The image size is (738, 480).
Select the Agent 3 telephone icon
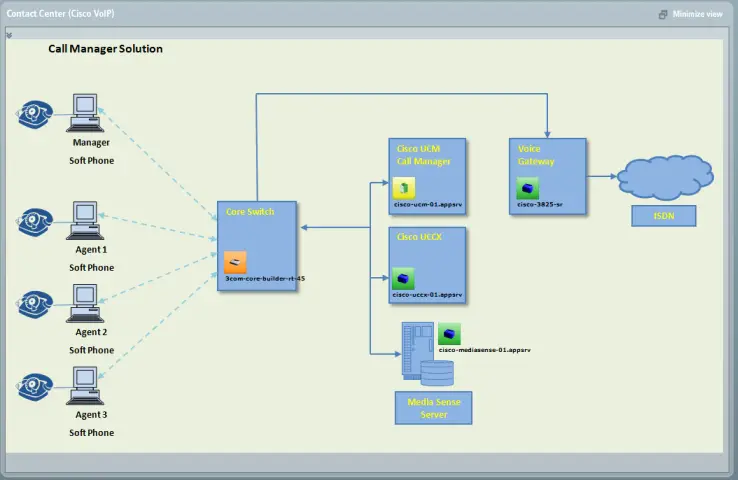[34, 387]
